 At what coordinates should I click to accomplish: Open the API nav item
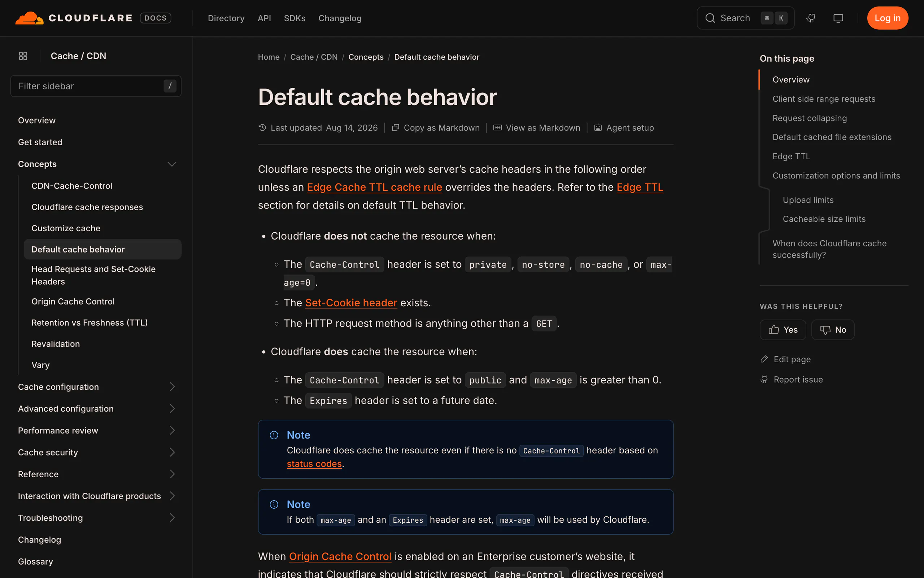pyautogui.click(x=264, y=18)
